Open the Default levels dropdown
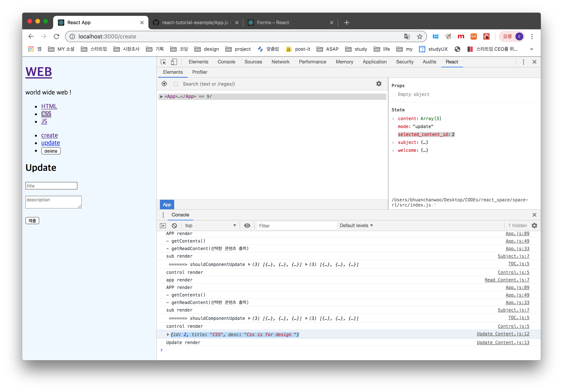Image resolution: width=563 pixels, height=392 pixels. point(356,226)
